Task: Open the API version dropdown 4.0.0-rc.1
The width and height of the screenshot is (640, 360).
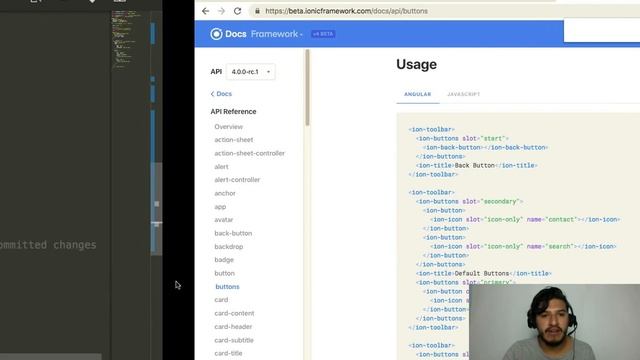Action: [251, 72]
